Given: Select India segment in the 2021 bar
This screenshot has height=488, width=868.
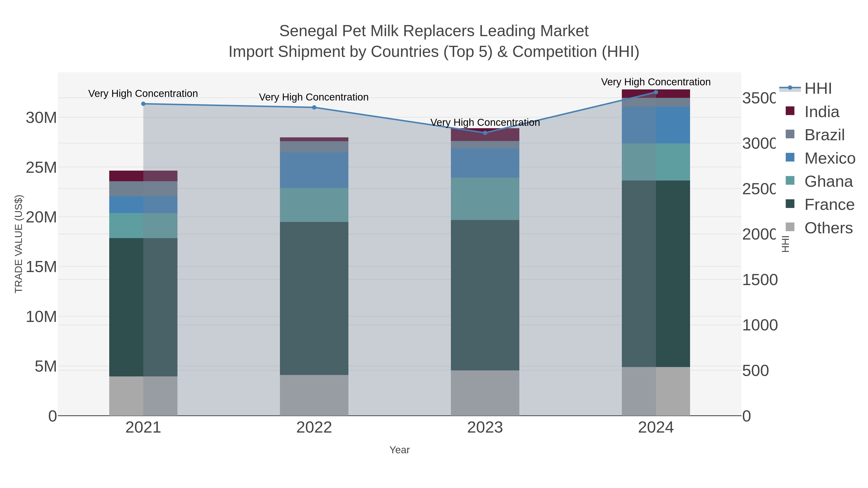Looking at the screenshot, I should (143, 176).
